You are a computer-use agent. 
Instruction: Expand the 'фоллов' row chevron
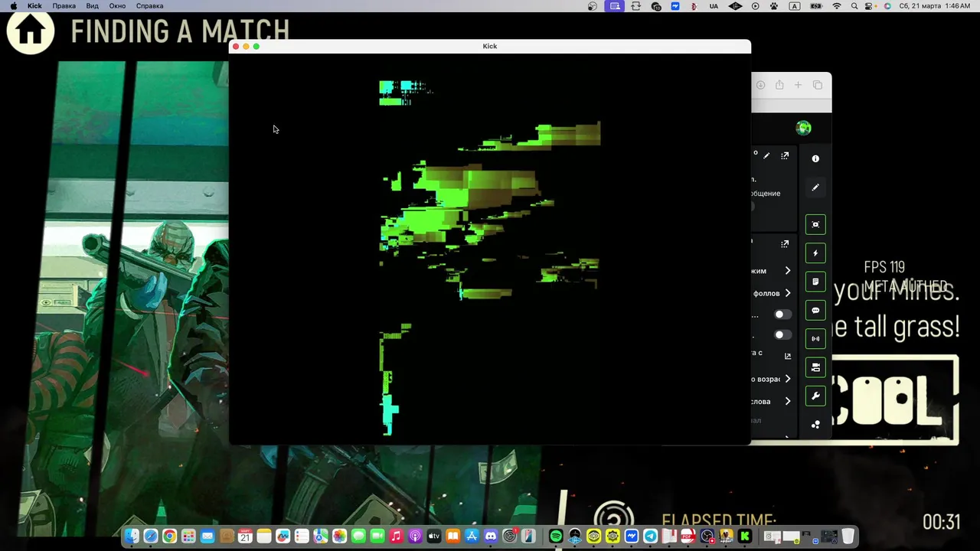pyautogui.click(x=787, y=293)
